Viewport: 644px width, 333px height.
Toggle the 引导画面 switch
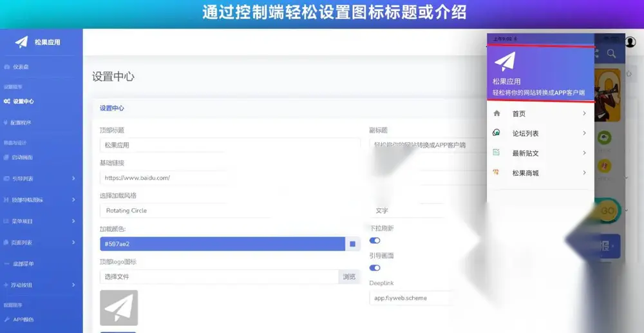coord(375,268)
